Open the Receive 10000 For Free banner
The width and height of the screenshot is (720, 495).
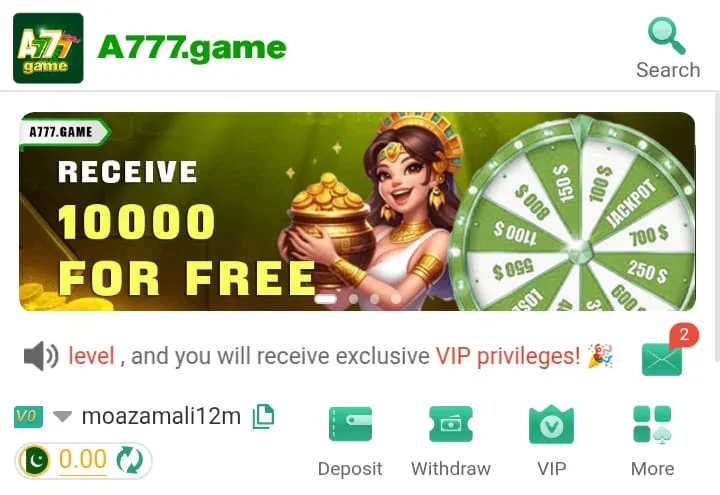[357, 211]
